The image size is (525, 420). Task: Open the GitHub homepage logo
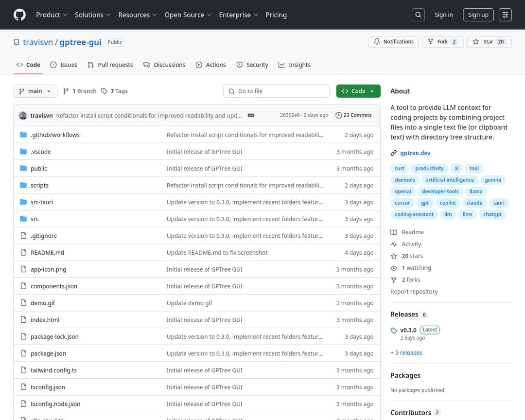click(20, 15)
